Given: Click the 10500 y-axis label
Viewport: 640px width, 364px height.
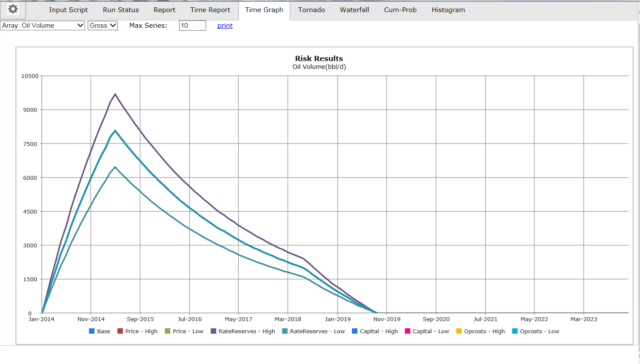Looking at the screenshot, I should pyautogui.click(x=30, y=76).
